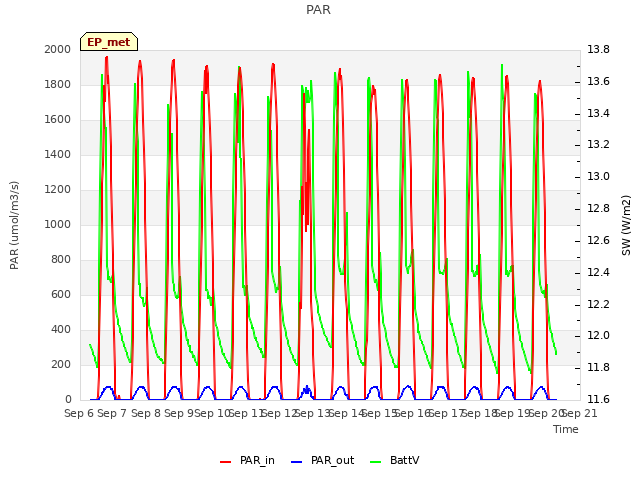640x480 pixels.
Task: Click the Sep 7 tick label
Action: (x=112, y=413)
